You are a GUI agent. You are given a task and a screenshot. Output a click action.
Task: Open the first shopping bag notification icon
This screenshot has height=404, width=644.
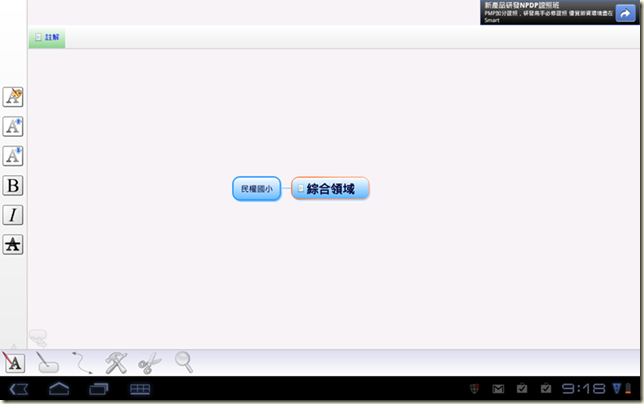pyautogui.click(x=522, y=388)
